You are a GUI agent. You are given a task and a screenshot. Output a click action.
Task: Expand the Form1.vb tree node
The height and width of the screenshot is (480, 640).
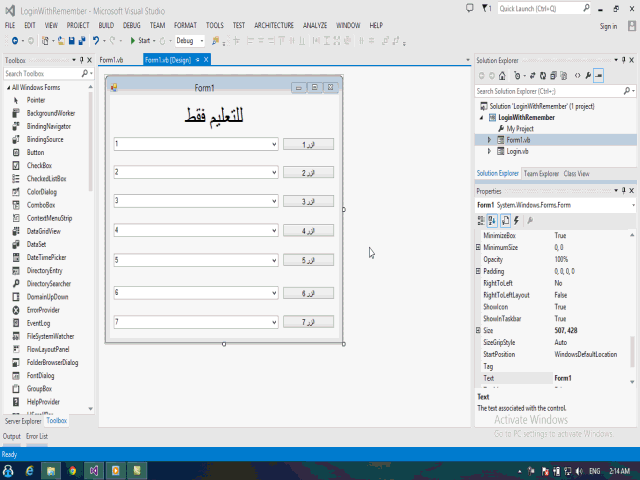[x=489, y=140]
